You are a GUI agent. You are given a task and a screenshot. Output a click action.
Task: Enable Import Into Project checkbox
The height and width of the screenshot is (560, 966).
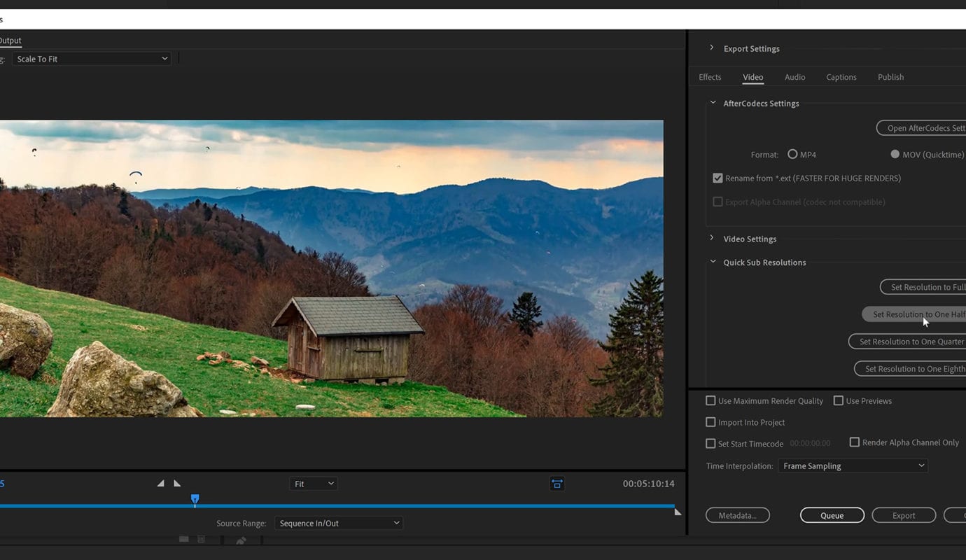[710, 423]
